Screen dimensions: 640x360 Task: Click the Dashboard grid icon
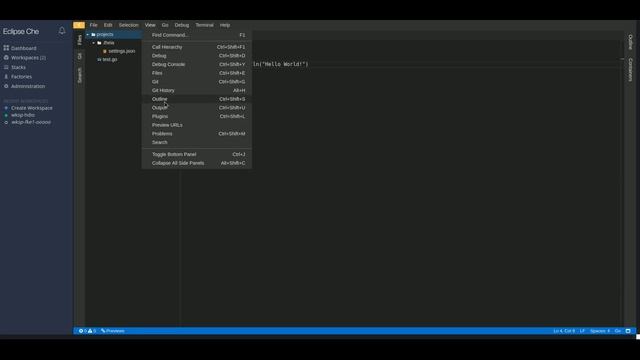click(6, 48)
